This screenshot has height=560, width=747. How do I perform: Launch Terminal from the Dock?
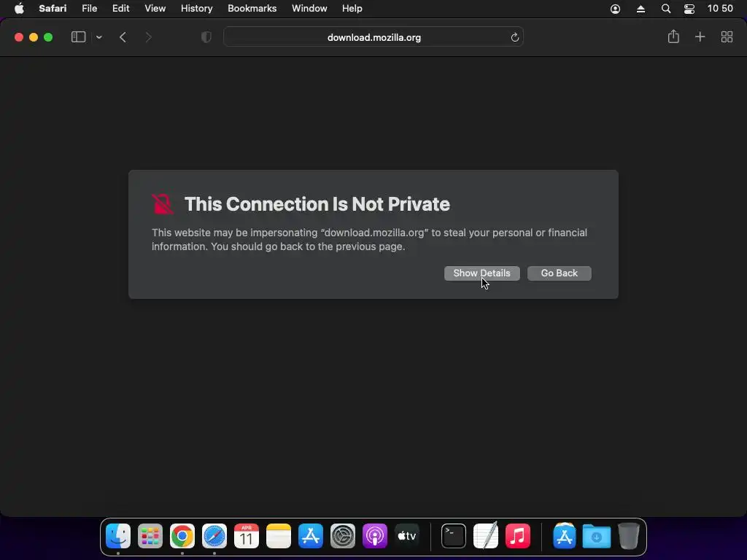coord(454,536)
